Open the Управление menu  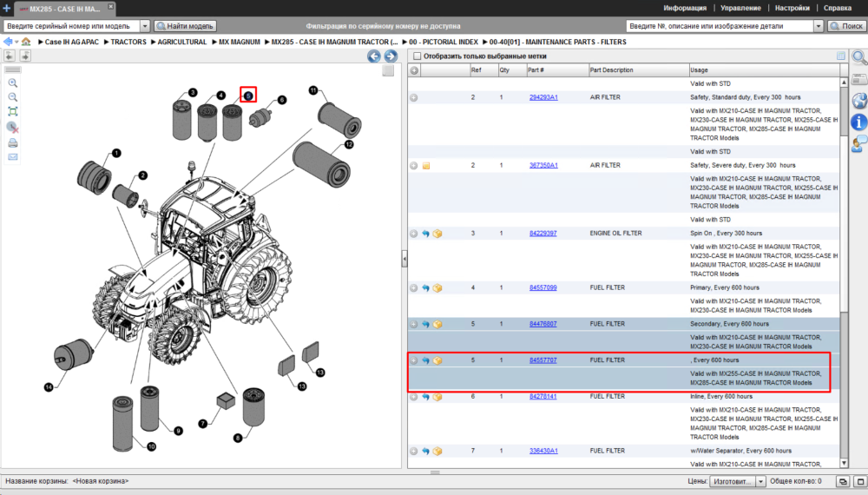[740, 8]
